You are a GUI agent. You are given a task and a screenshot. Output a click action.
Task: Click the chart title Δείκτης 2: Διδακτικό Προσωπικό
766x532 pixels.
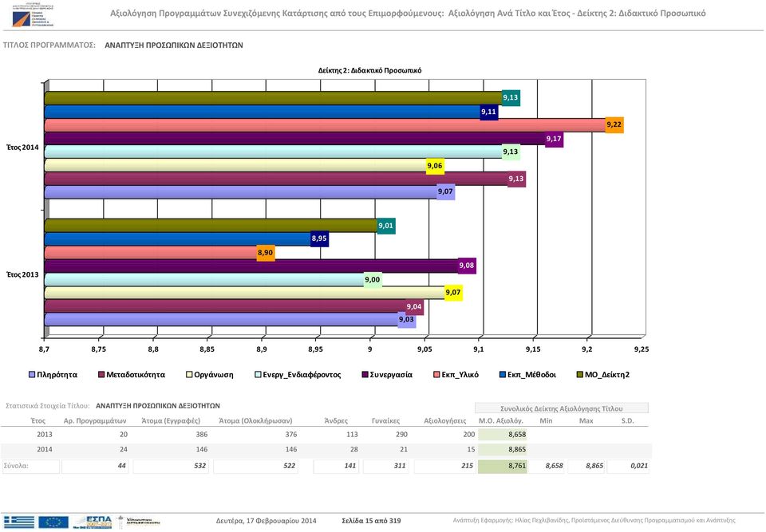pyautogui.click(x=369, y=70)
